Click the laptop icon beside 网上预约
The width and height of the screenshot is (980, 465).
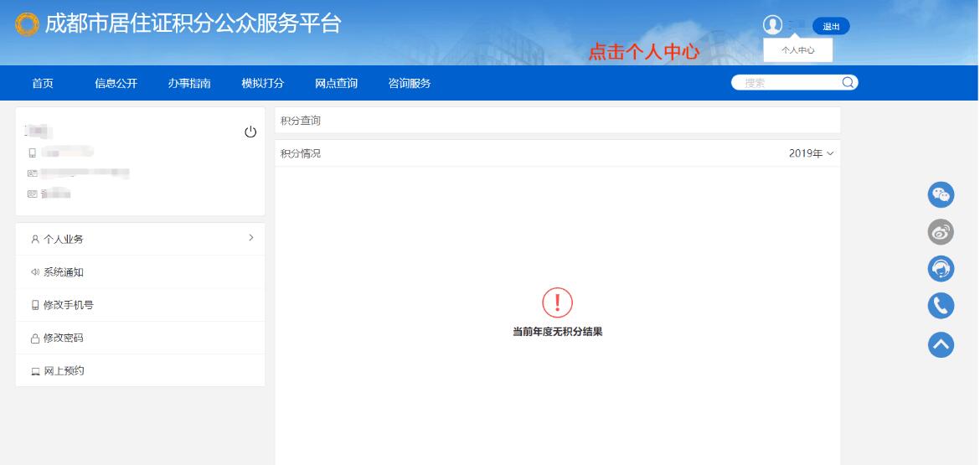point(36,371)
